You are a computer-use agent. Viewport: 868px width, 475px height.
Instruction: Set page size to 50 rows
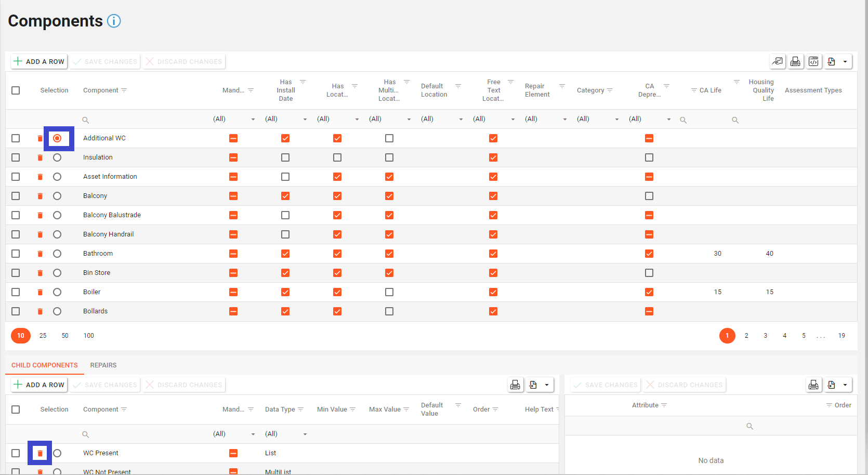point(65,336)
